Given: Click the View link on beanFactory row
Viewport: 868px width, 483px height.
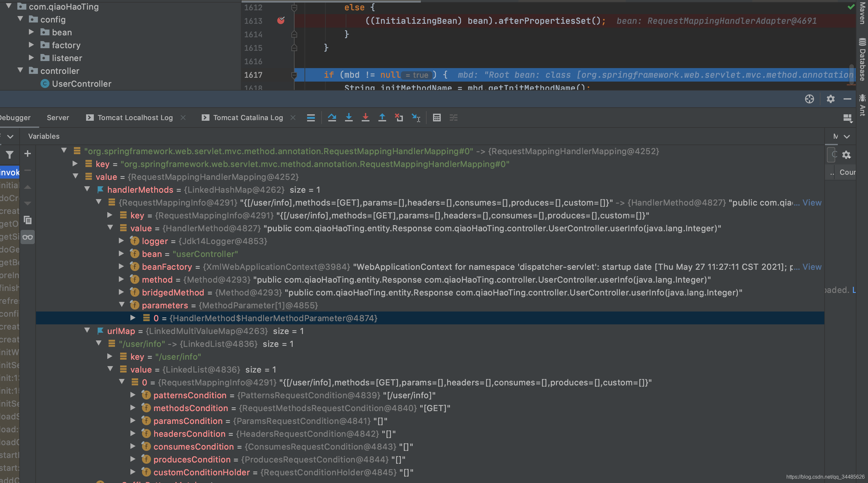Looking at the screenshot, I should point(812,267).
